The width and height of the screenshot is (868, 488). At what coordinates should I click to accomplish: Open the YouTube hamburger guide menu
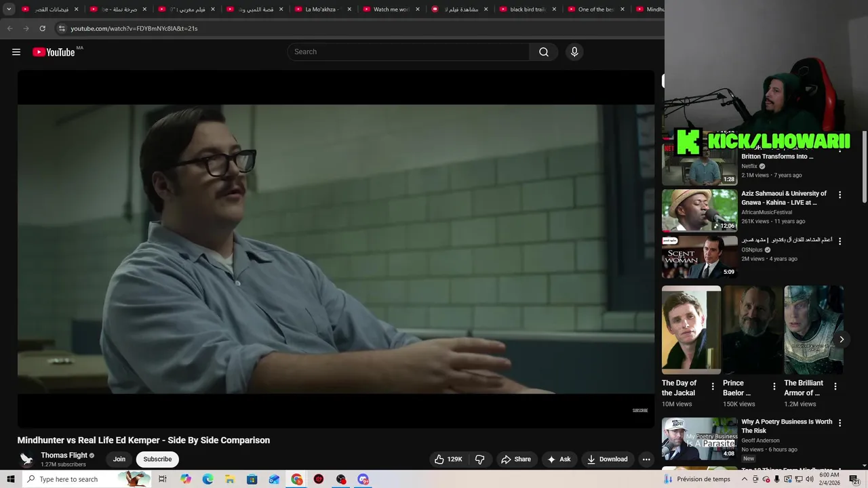point(16,52)
